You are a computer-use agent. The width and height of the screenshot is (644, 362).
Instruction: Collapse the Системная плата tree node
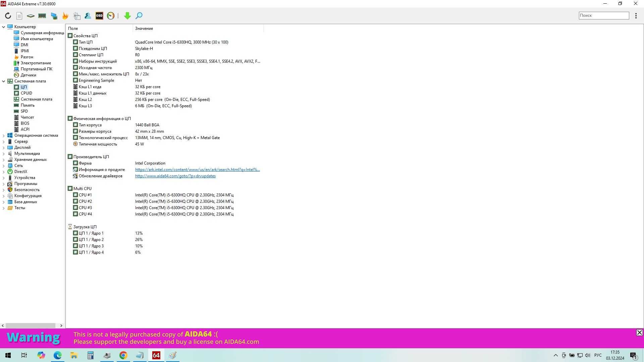3,81
